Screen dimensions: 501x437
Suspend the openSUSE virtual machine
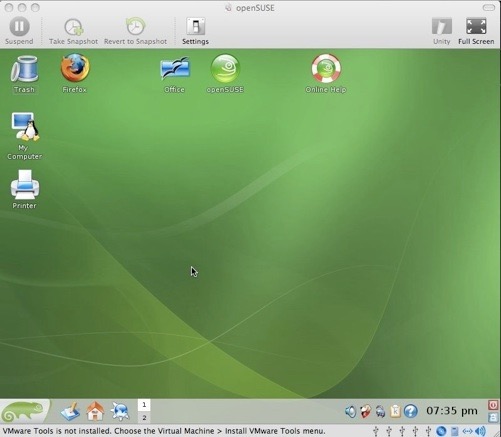pos(19,31)
